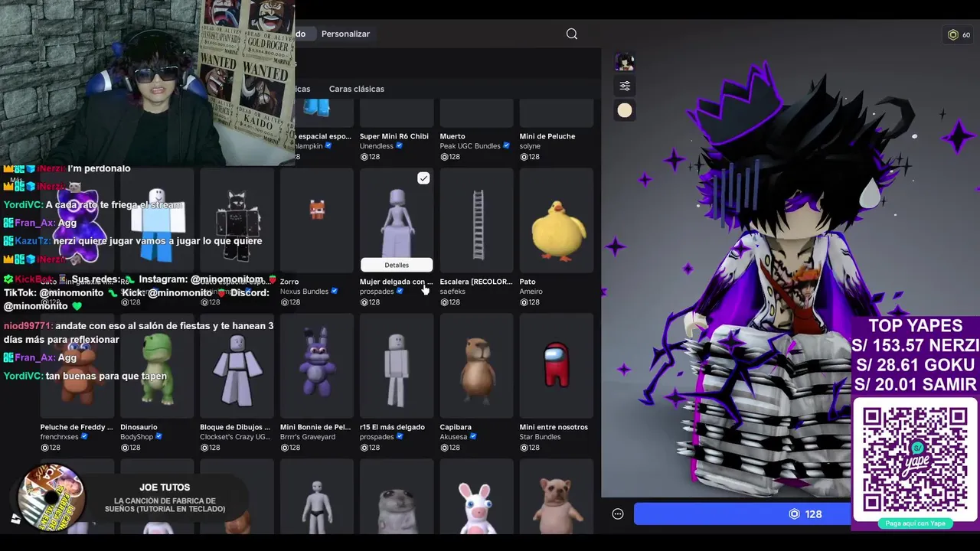Open the Super Mini R6 Chibi title
This screenshot has width=980, height=551.
point(394,136)
